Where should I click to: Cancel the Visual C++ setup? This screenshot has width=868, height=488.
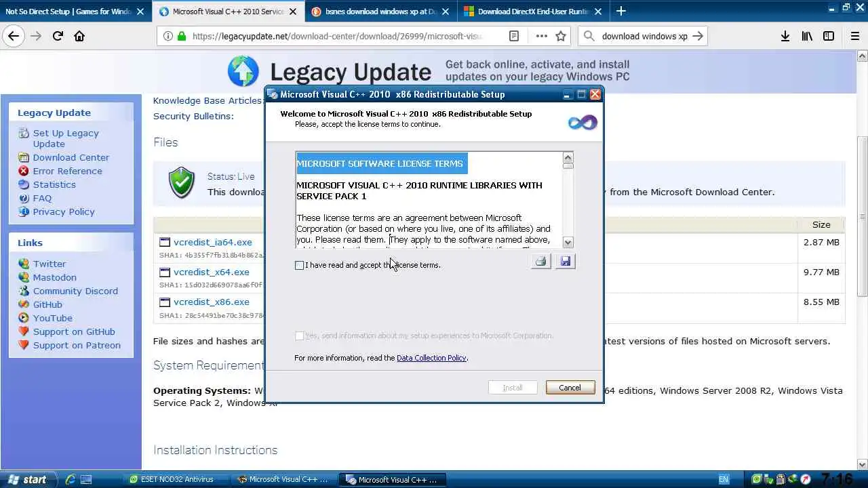[570, 388]
